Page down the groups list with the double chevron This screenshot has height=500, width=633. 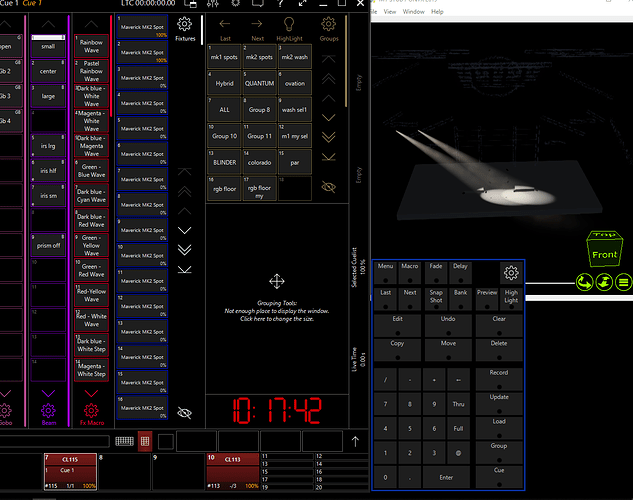[x=329, y=137]
